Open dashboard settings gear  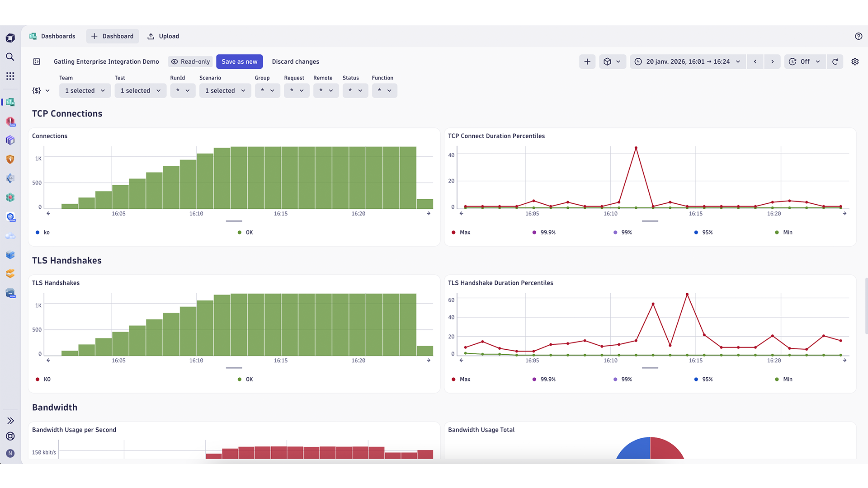855,61
